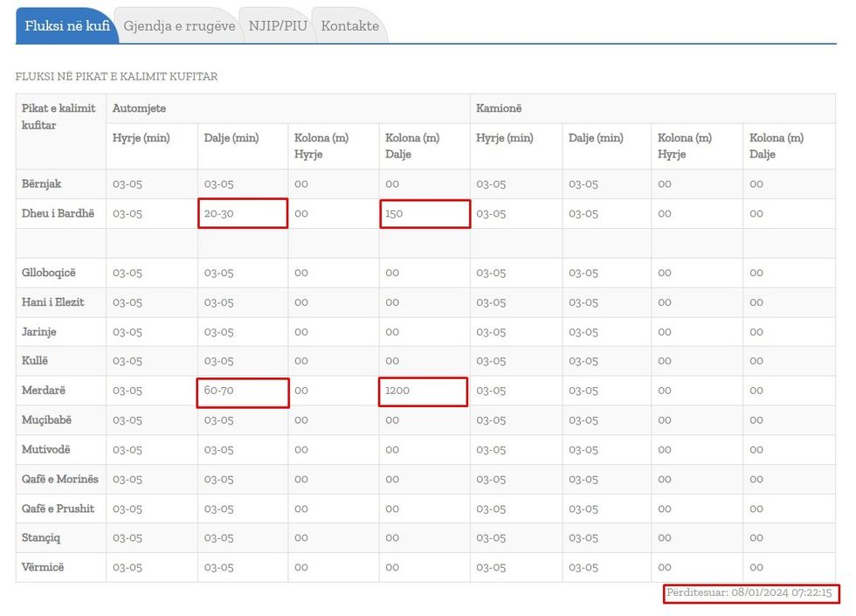Select the Dheu i Bardhë row label

pyautogui.click(x=58, y=213)
